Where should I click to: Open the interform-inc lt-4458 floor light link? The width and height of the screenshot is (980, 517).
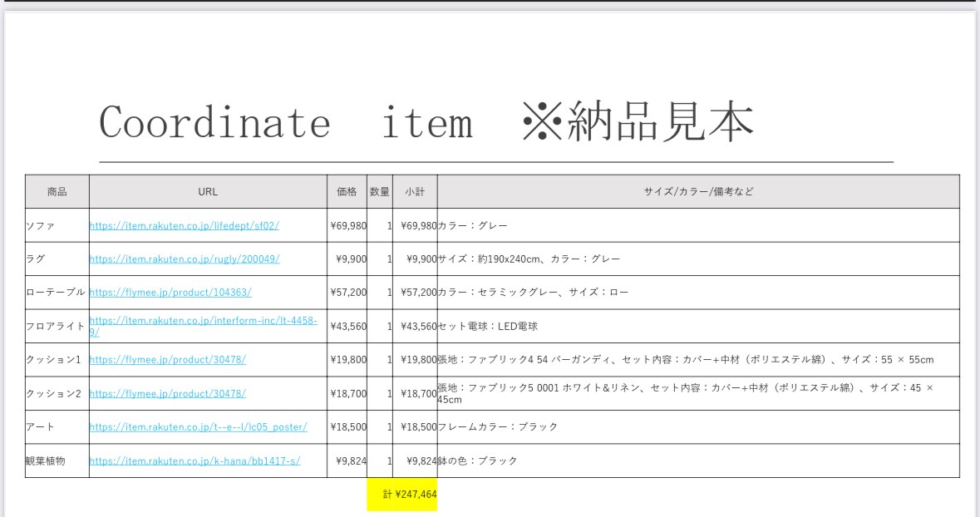(203, 327)
